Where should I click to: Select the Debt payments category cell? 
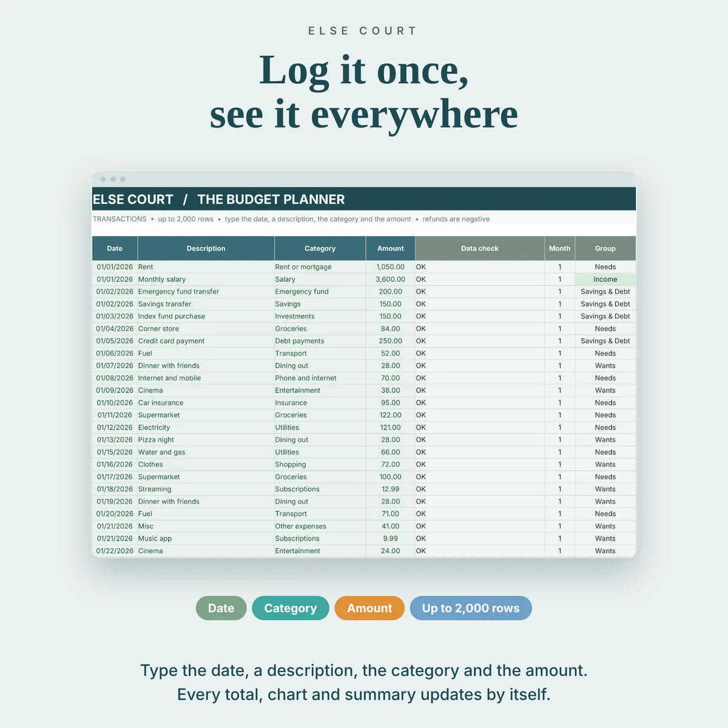pos(320,341)
